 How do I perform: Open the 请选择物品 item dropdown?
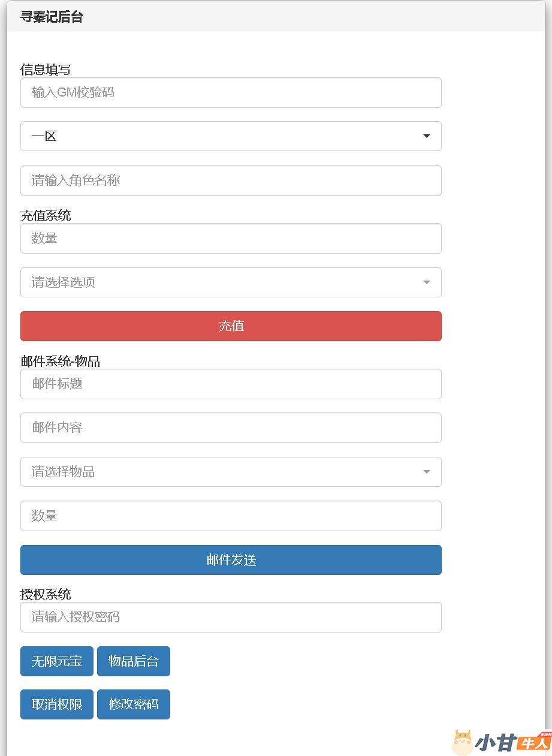point(231,472)
